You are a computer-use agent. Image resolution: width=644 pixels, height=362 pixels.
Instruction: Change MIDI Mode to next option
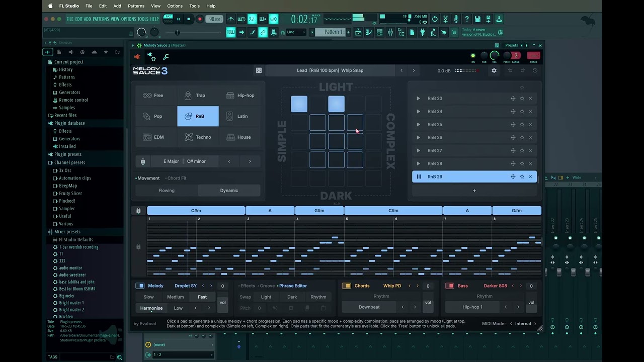(x=535, y=324)
